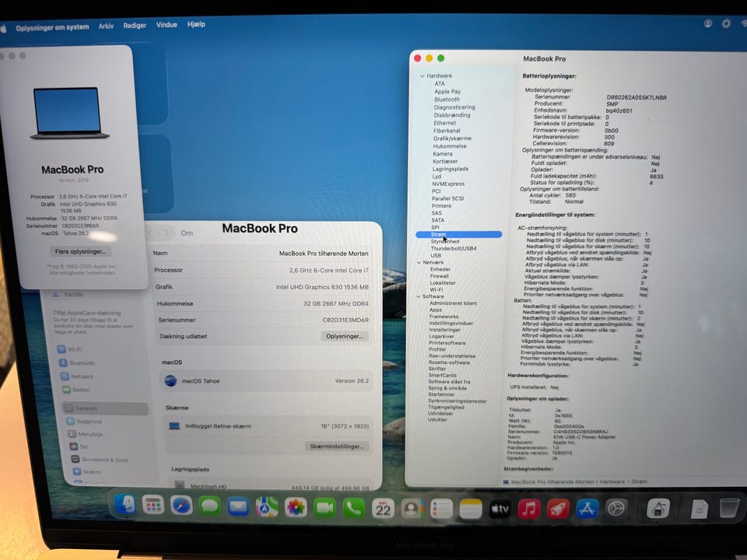Select Firewall under Netværk

tap(439, 275)
